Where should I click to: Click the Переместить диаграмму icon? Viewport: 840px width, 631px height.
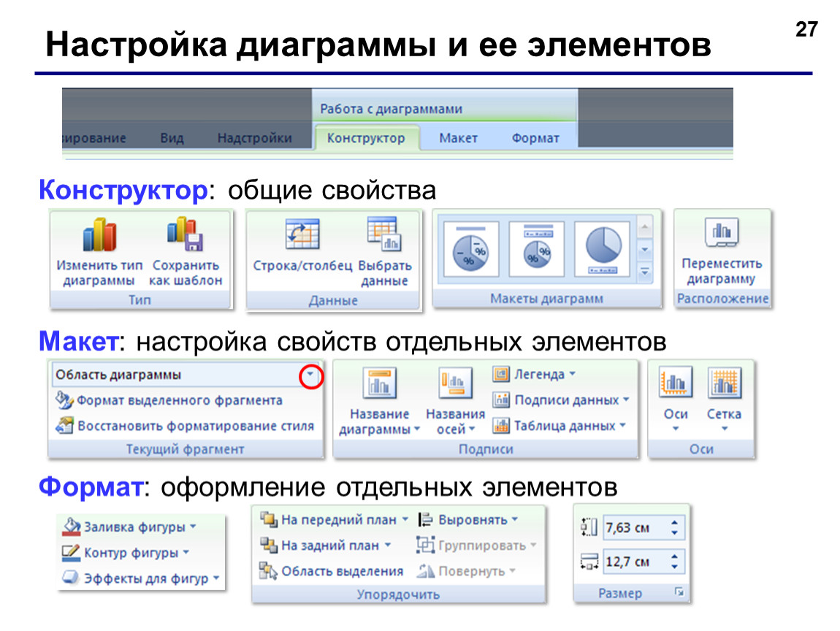[722, 232]
